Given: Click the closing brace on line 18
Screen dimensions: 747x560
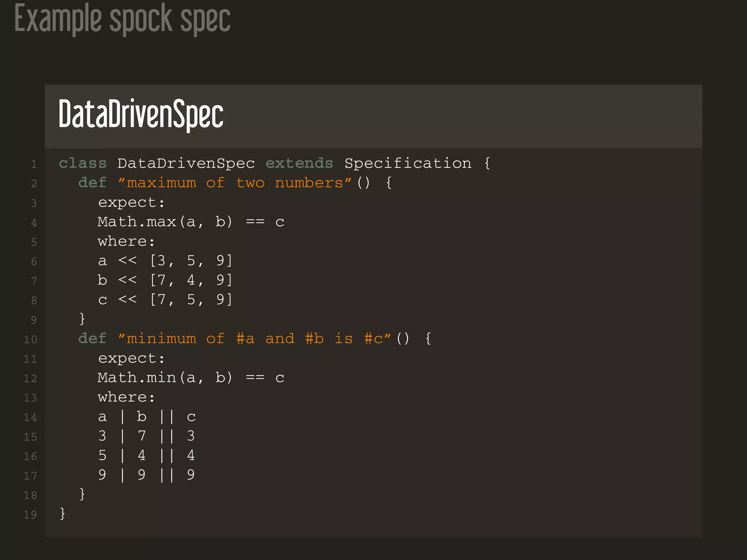Looking at the screenshot, I should click(82, 494).
